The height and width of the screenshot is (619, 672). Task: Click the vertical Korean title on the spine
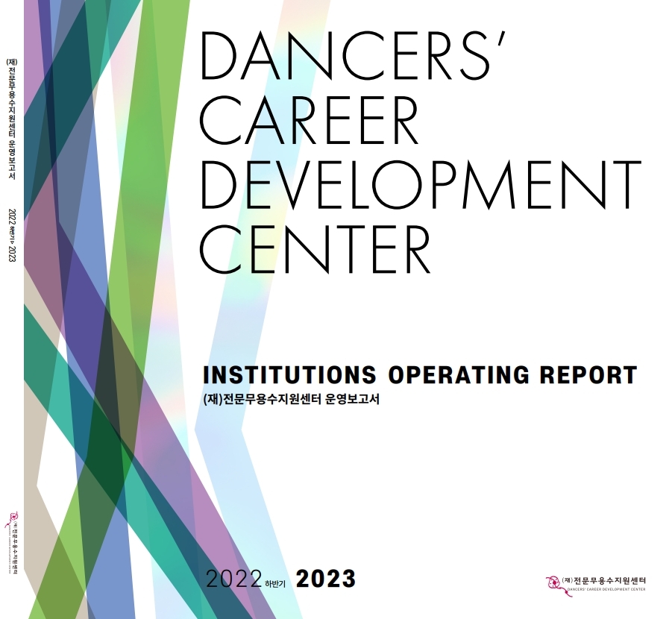12,119
